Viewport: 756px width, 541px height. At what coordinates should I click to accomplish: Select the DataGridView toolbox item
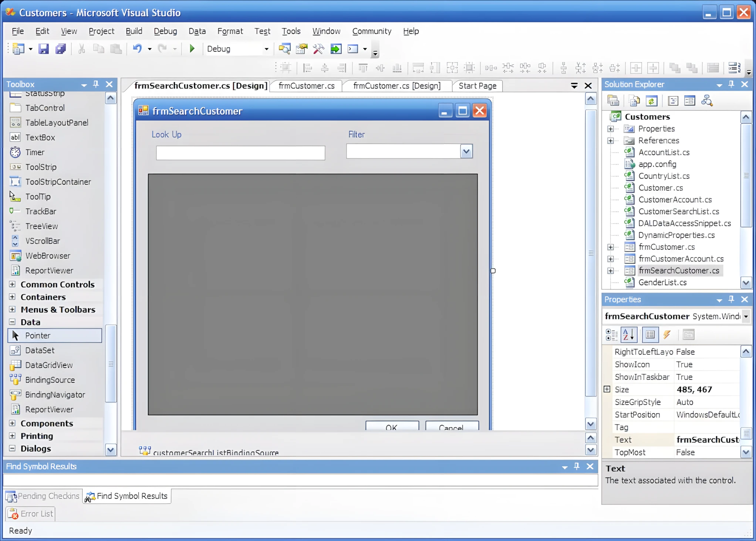point(49,365)
